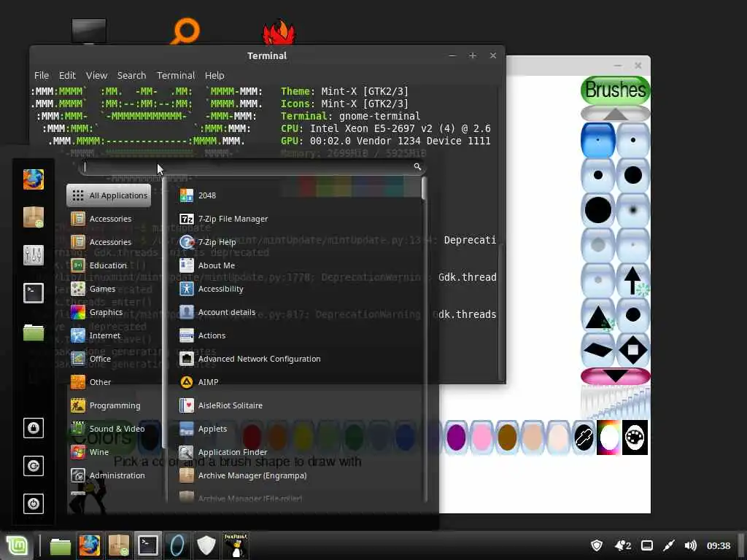747x560 pixels.
Task: Open the Terminal menu in Terminal menubar
Action: pos(176,75)
